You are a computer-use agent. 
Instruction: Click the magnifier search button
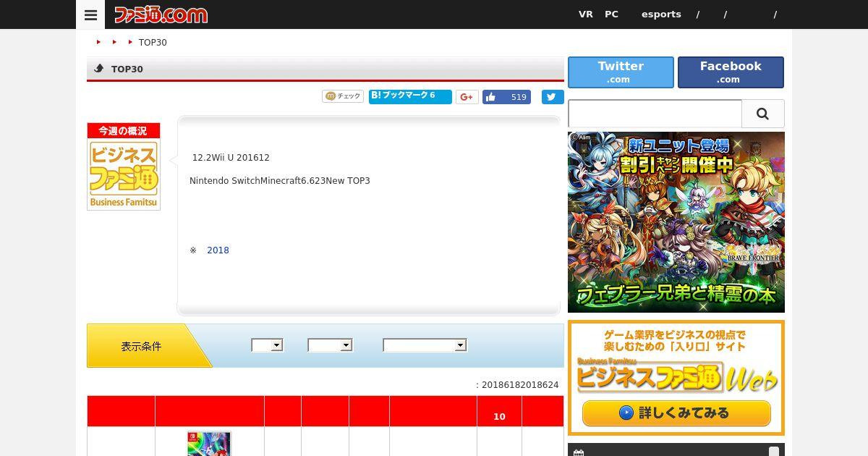tap(763, 114)
